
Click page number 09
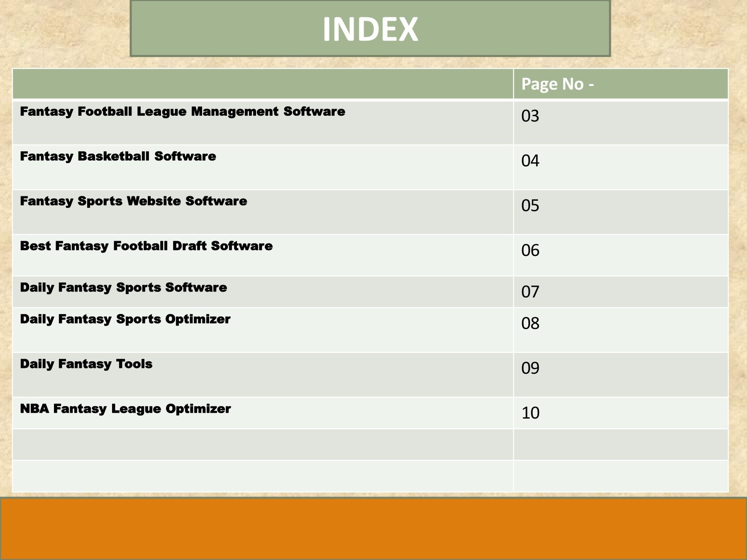coord(530,368)
